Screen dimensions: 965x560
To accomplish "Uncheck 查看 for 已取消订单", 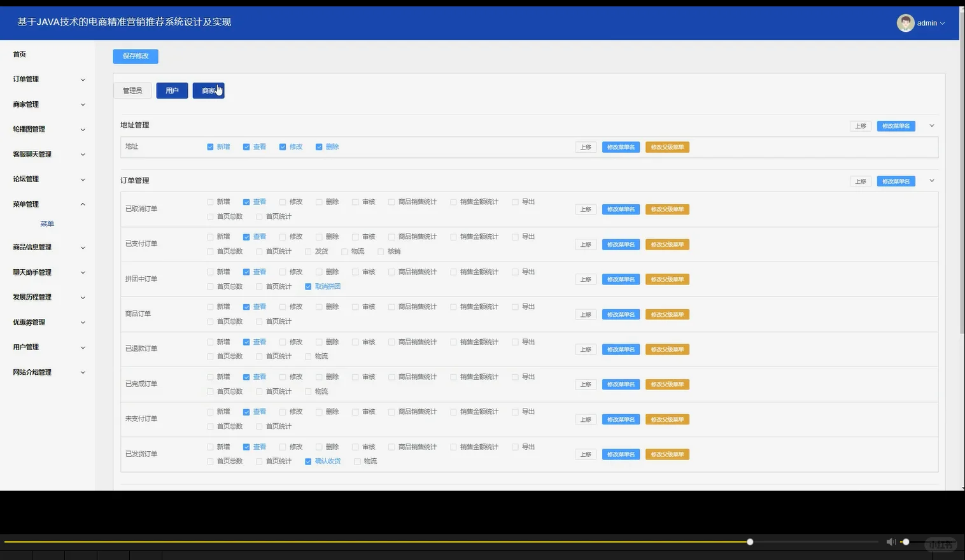I will [x=246, y=202].
